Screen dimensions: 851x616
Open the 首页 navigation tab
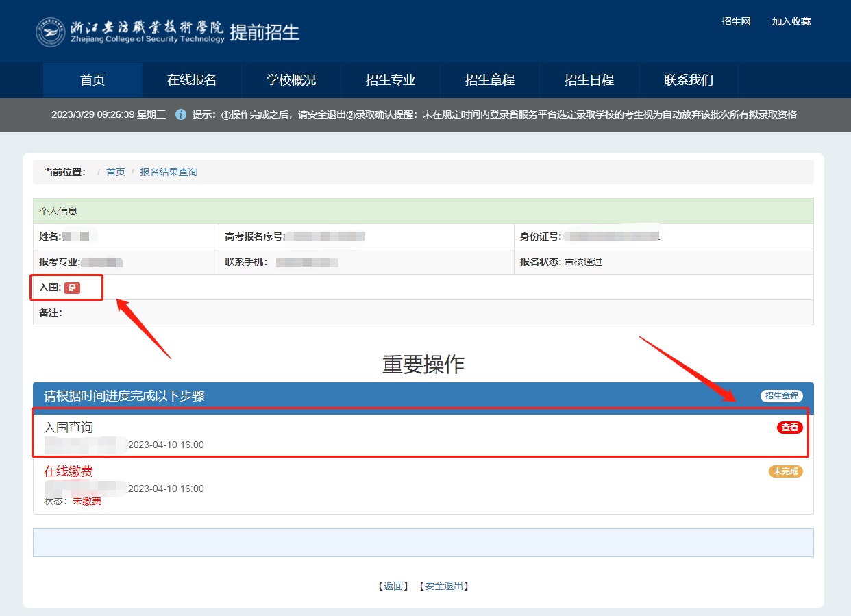click(92, 80)
